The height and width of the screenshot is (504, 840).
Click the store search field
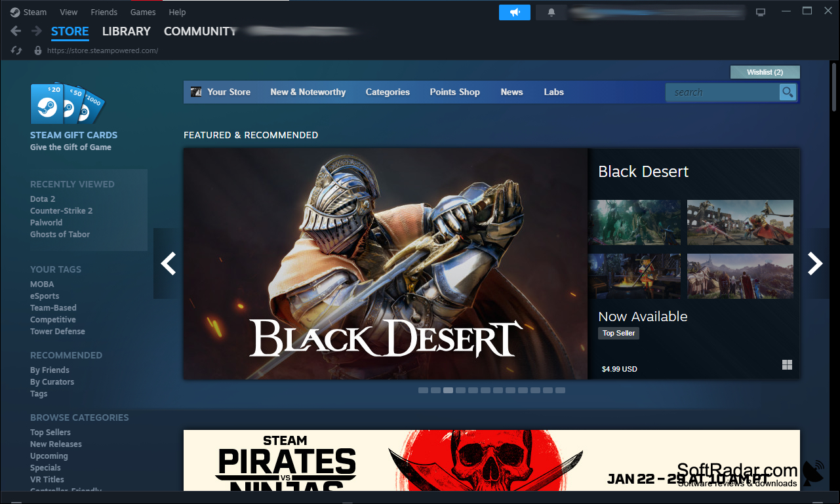pyautogui.click(x=723, y=92)
